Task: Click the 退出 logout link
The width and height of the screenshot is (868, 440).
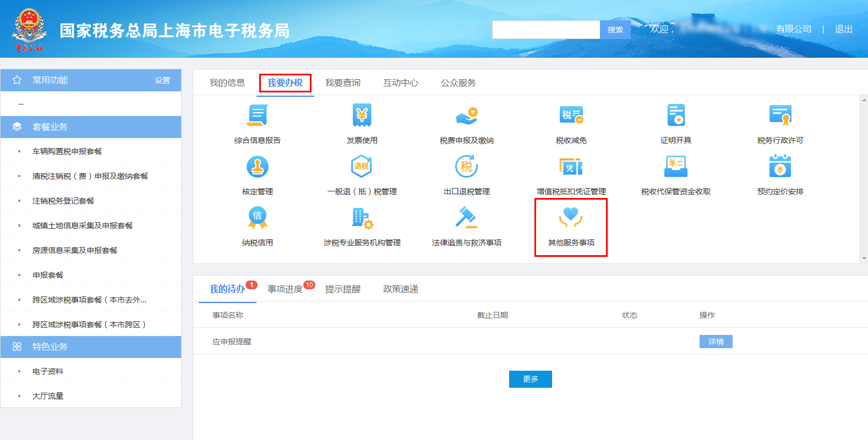Action: pos(843,29)
